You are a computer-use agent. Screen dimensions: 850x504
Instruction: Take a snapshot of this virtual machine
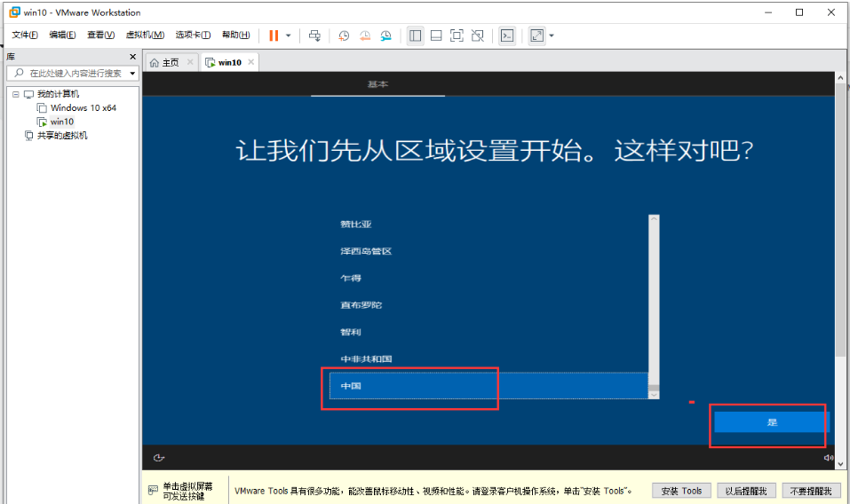tap(344, 35)
